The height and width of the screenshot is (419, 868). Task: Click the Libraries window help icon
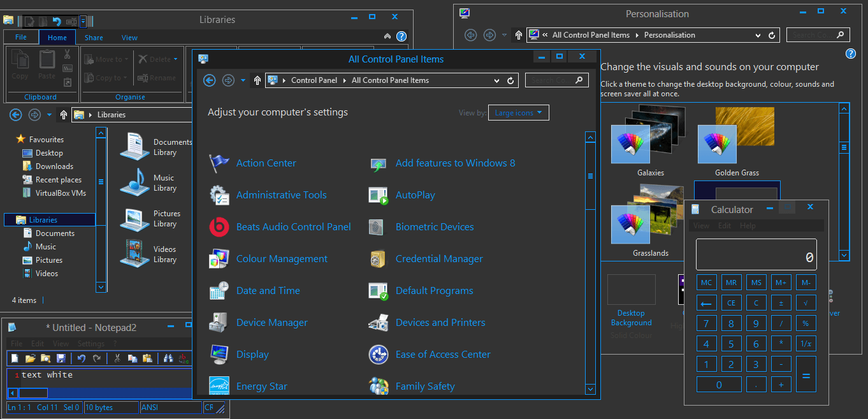point(401,36)
